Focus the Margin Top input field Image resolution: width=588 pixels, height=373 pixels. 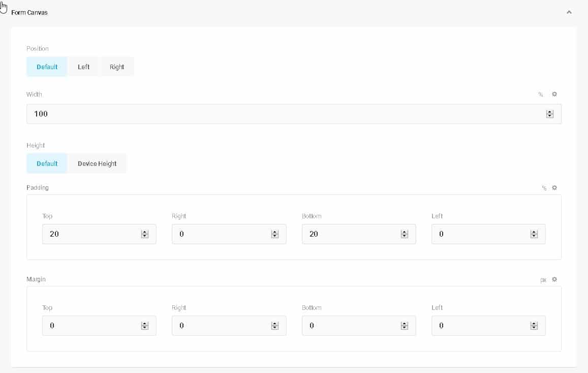91,326
